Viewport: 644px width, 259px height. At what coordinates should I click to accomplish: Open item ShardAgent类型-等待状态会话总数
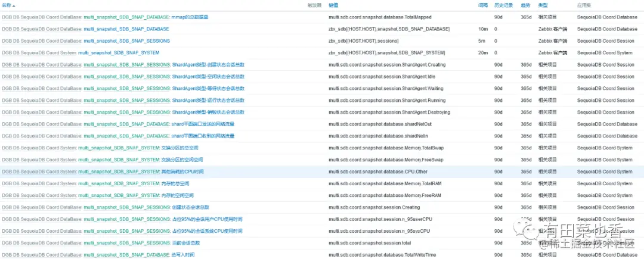click(x=208, y=89)
